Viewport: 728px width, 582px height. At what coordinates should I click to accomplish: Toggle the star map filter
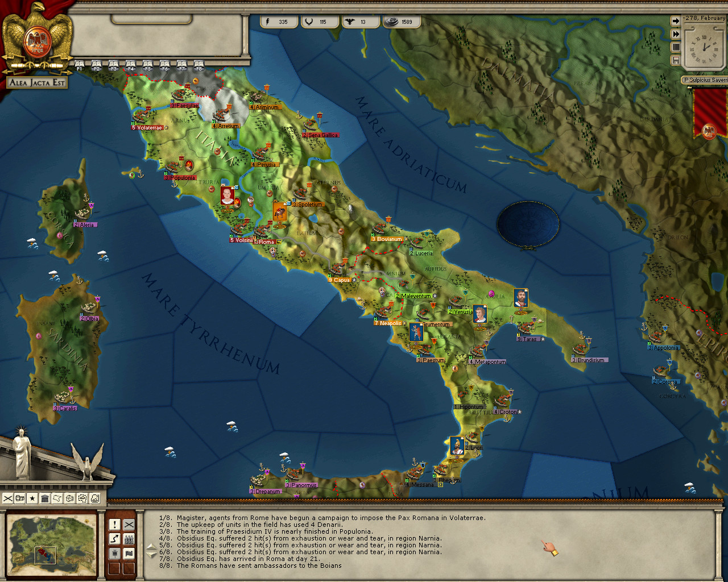pos(32,498)
